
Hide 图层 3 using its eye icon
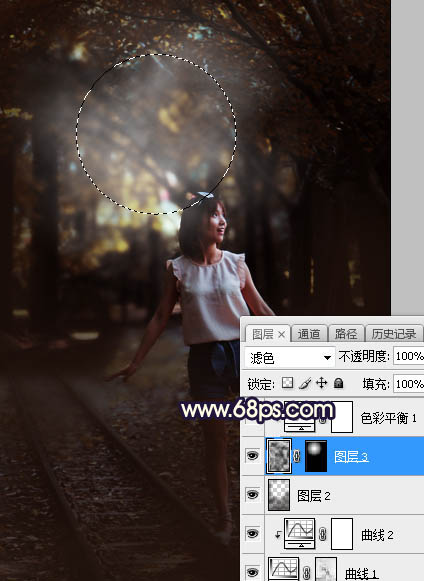(252, 455)
